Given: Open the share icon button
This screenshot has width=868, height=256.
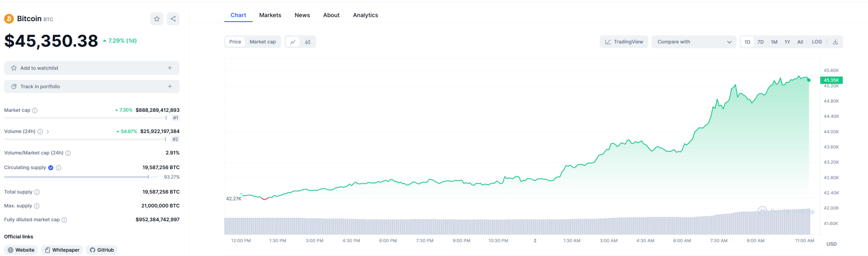Looking at the screenshot, I should tap(173, 19).
